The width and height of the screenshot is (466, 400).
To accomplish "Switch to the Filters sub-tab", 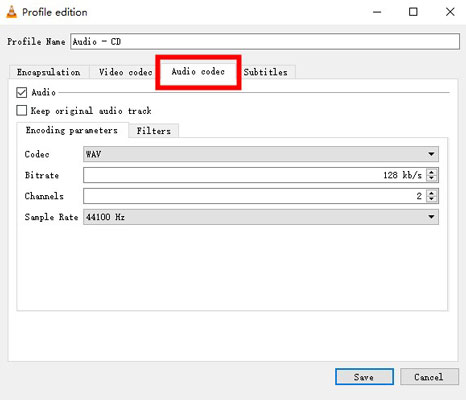I will coord(154,131).
